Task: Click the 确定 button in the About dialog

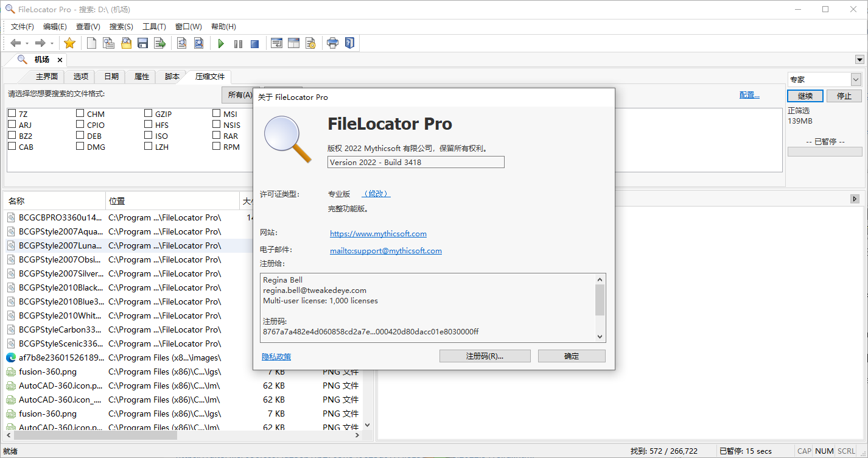Action: coord(572,356)
